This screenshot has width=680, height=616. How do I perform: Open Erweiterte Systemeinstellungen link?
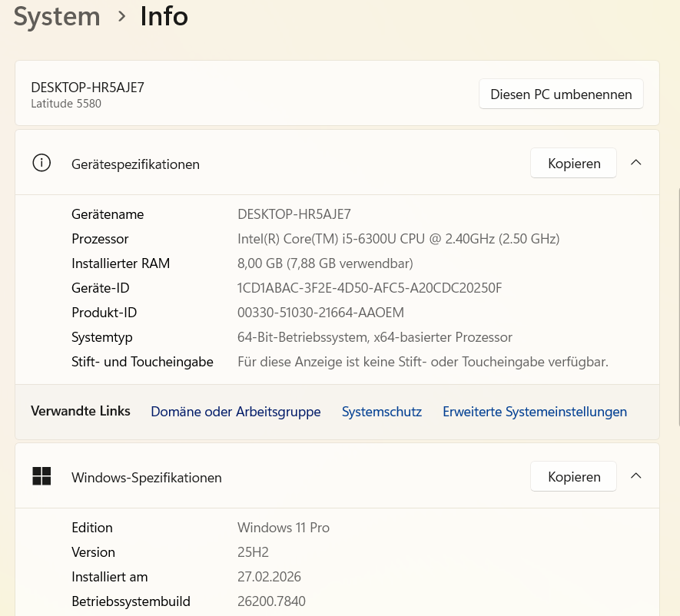[x=535, y=412]
